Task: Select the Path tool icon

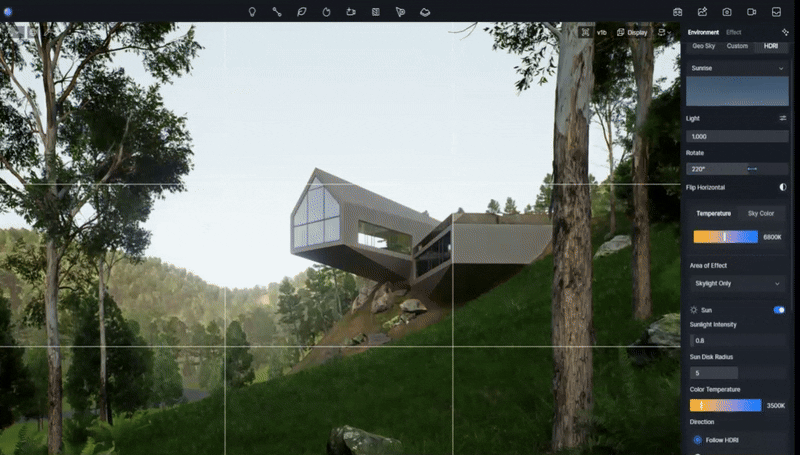Action: click(x=277, y=12)
